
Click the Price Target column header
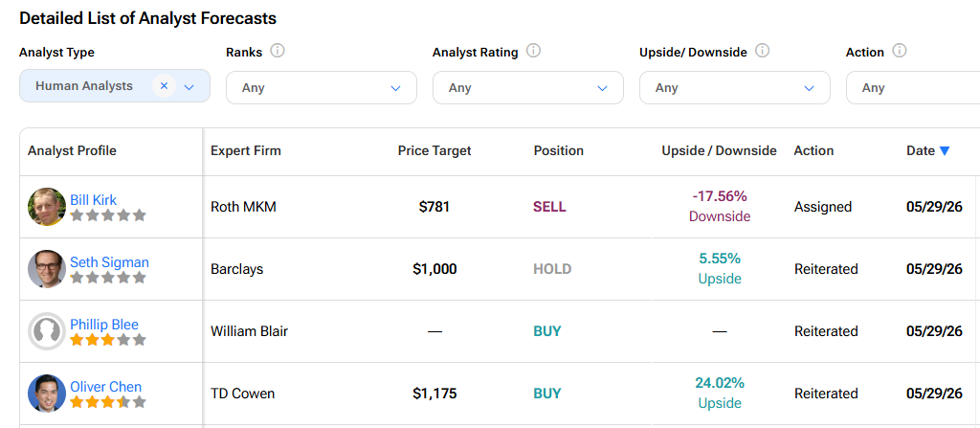(x=434, y=150)
